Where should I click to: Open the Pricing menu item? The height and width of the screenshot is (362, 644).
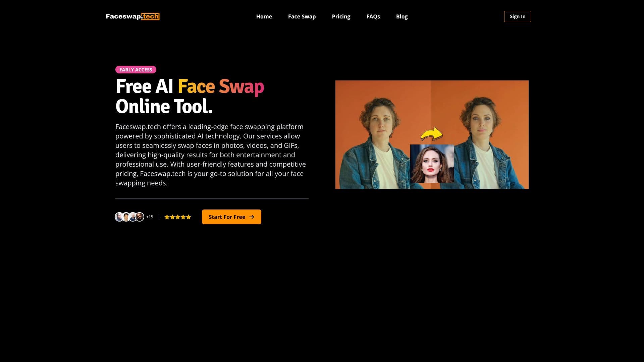point(341,16)
